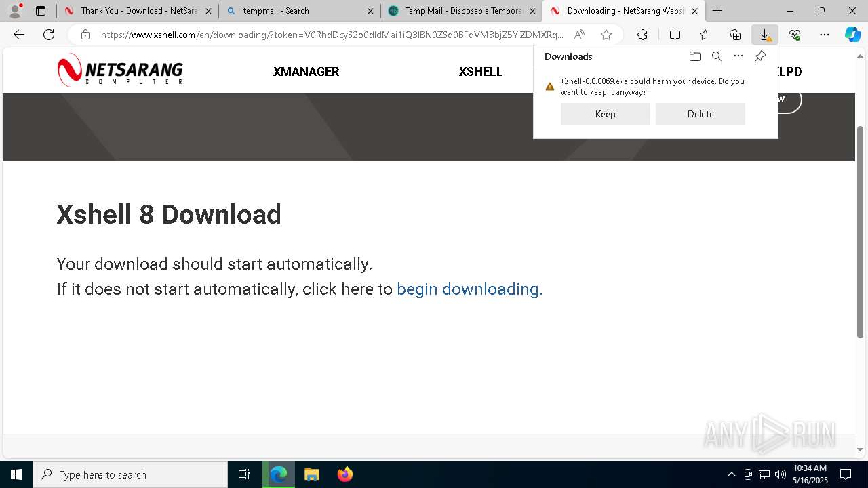This screenshot has height=488, width=868.
Task: Click the taskbar search box
Action: pyautogui.click(x=130, y=474)
